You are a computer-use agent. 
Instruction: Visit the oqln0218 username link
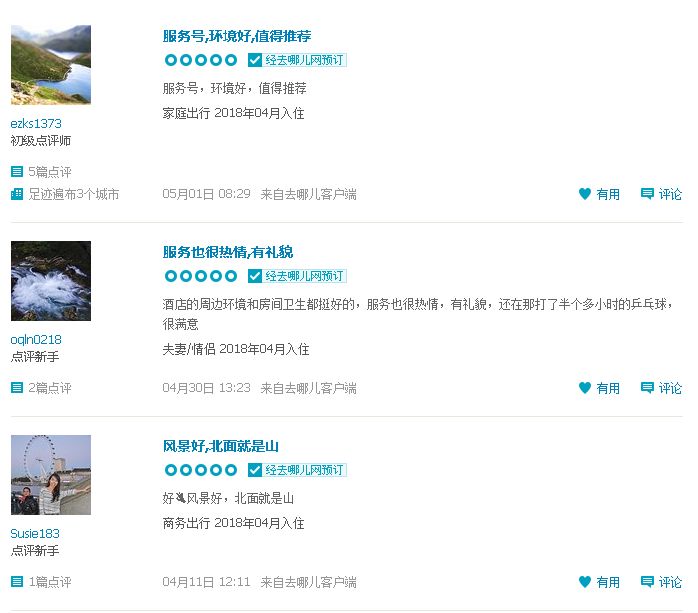coord(36,340)
